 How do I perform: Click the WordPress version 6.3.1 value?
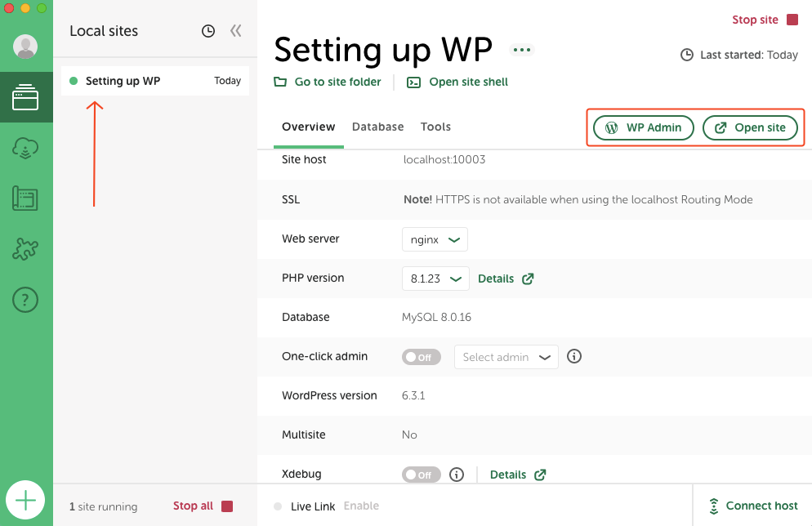pyautogui.click(x=413, y=395)
